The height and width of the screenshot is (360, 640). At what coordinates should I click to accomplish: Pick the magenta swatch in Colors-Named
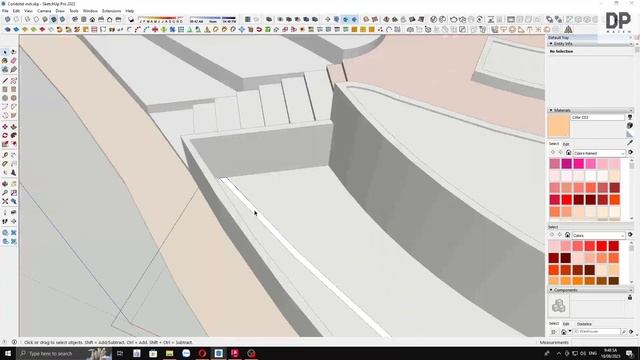[x=567, y=164]
